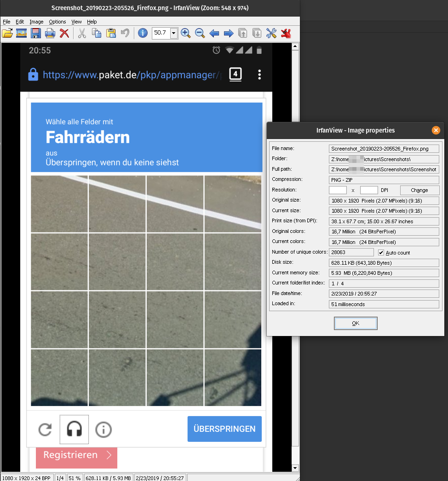Open the Help menu
Screen dimensions: 448x481
click(92, 22)
